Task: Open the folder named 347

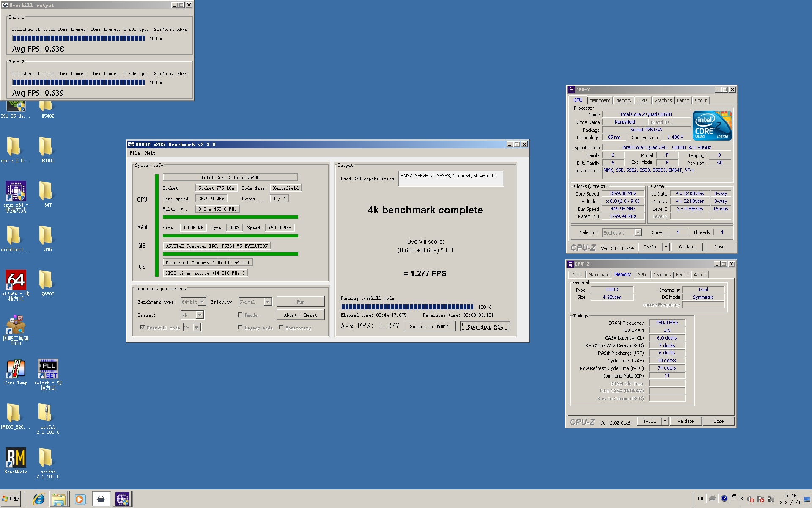Action: [x=47, y=194]
